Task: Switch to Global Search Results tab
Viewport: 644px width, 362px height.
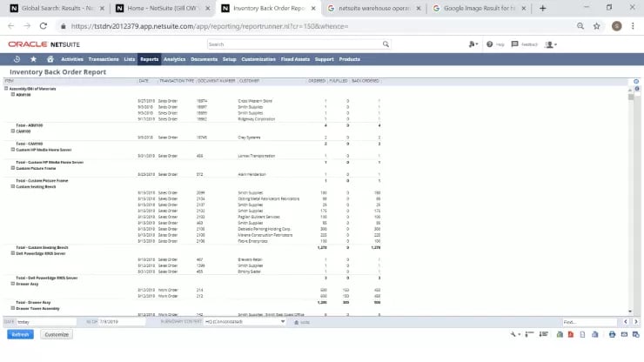Action: click(x=57, y=8)
